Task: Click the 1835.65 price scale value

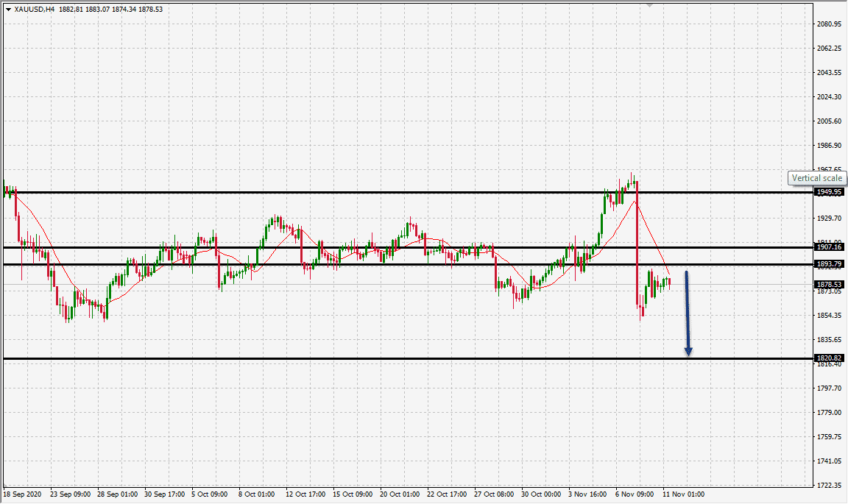Action: click(829, 340)
